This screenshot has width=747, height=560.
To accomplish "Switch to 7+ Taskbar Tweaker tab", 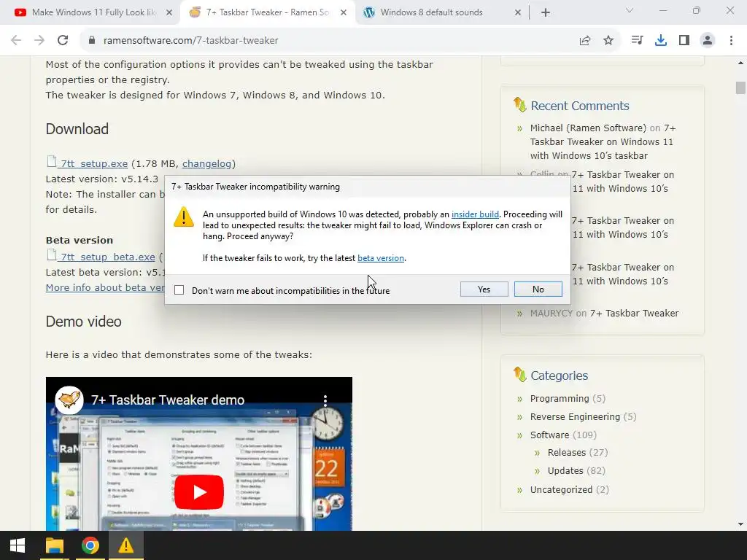I will click(267, 12).
